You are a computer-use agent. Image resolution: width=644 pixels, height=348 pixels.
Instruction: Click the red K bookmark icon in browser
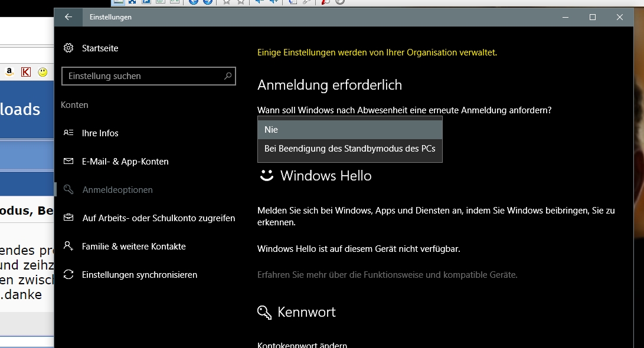[x=26, y=72]
